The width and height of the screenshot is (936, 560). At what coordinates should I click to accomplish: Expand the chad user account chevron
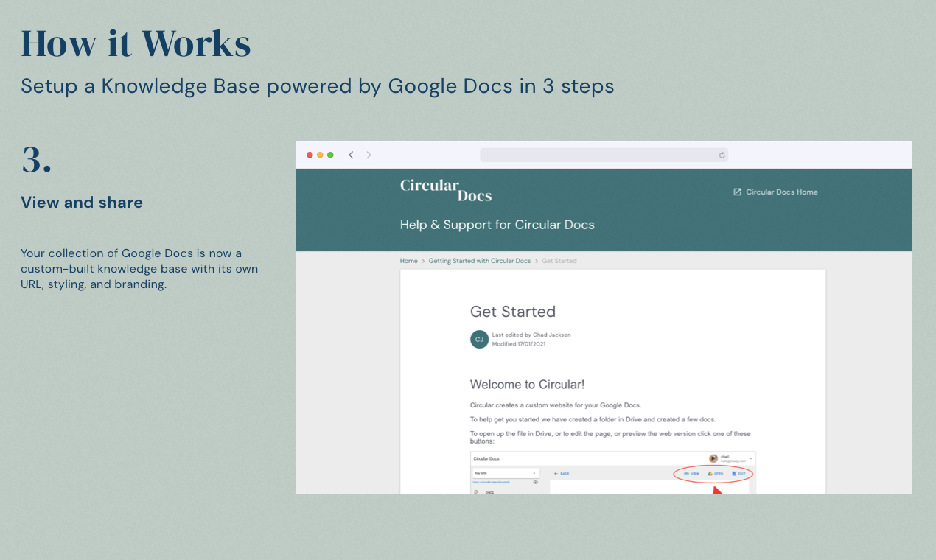point(750,459)
